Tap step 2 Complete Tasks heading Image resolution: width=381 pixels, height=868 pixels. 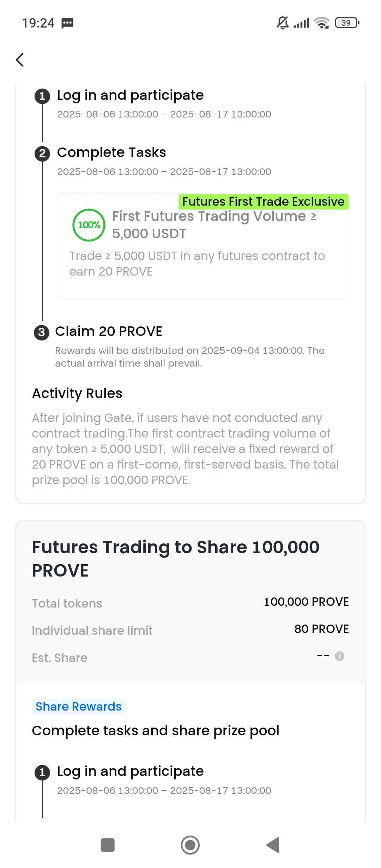click(x=111, y=152)
